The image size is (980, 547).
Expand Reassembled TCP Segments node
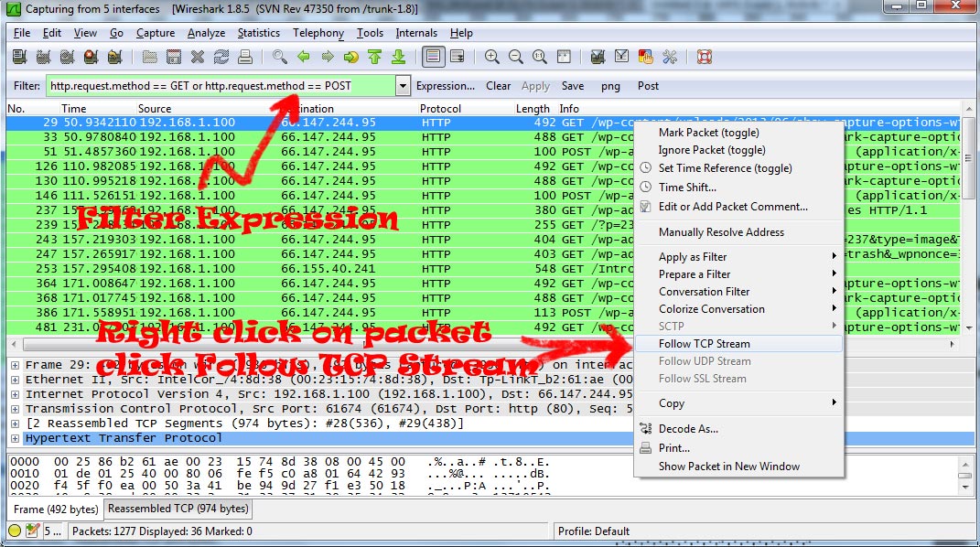[x=15, y=424]
